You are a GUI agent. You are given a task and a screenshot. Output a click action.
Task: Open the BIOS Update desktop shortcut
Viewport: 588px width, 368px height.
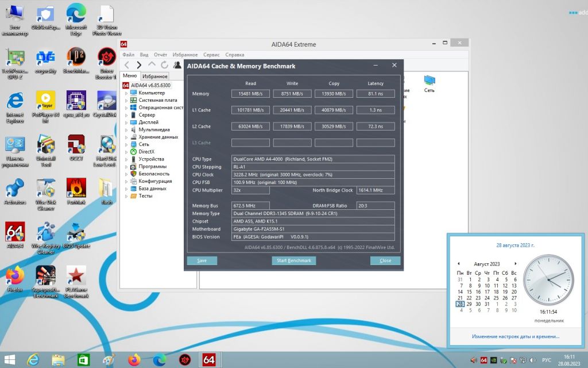point(76,235)
